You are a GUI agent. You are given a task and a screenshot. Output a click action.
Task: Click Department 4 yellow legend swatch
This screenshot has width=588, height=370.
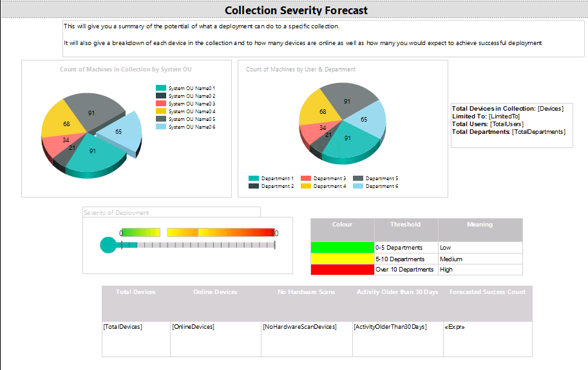pyautogui.click(x=306, y=186)
